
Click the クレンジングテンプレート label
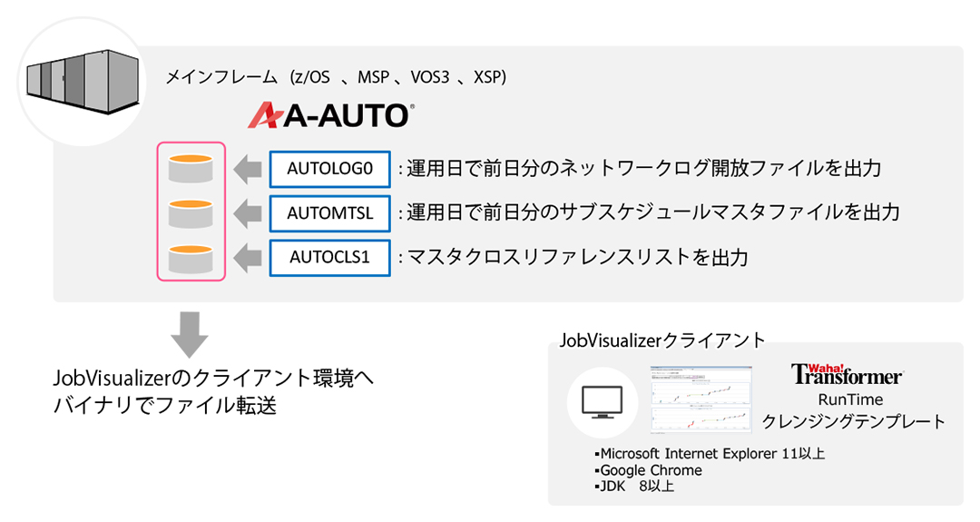[854, 421]
